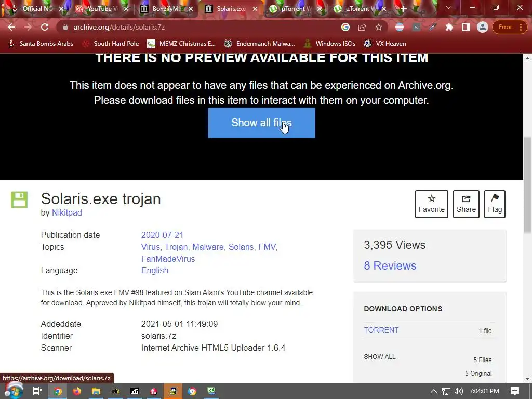Open the FanMadeVirus topic link
532x399 pixels.
pos(168,259)
